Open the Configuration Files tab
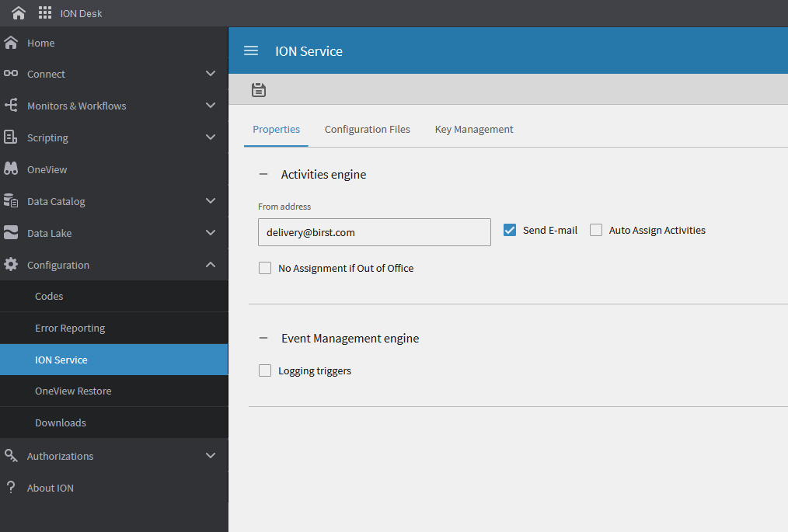The image size is (788, 532). tap(367, 129)
